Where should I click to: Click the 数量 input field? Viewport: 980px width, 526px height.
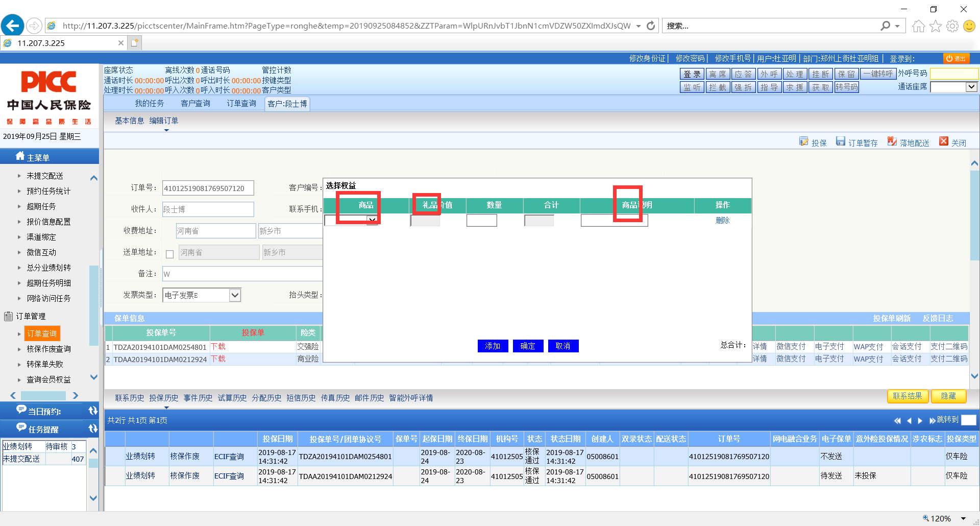[x=481, y=221]
